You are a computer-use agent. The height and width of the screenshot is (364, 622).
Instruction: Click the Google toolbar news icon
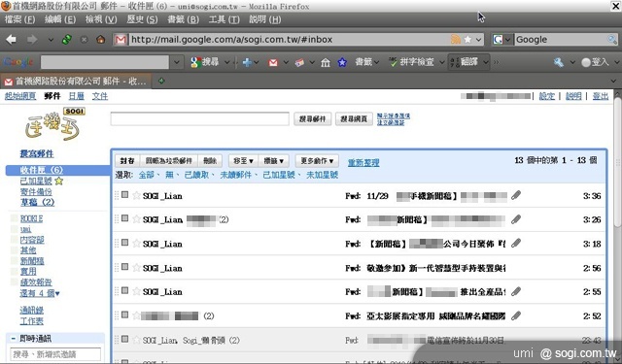pyautogui.click(x=300, y=62)
